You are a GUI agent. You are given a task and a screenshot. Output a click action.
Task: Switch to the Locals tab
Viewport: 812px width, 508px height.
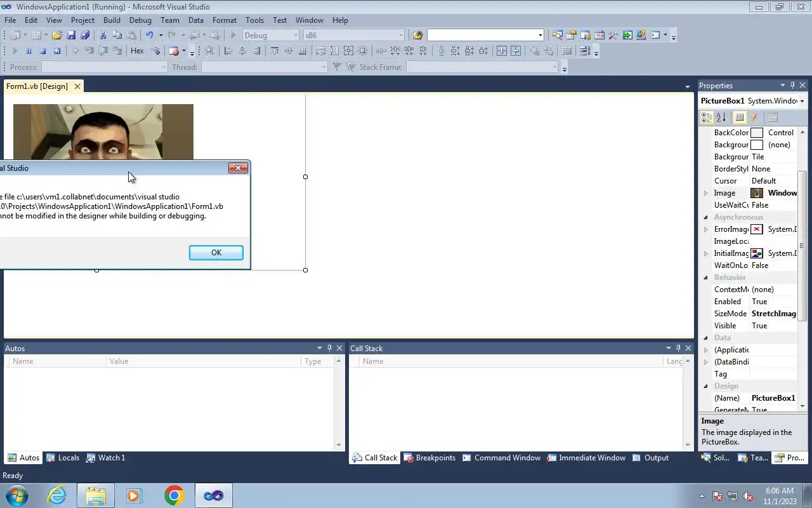coord(62,458)
